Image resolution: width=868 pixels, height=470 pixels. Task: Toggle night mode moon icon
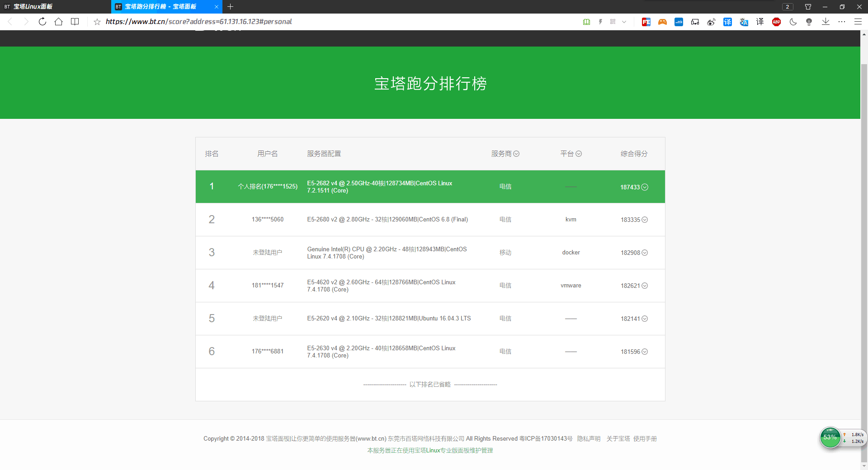[793, 22]
